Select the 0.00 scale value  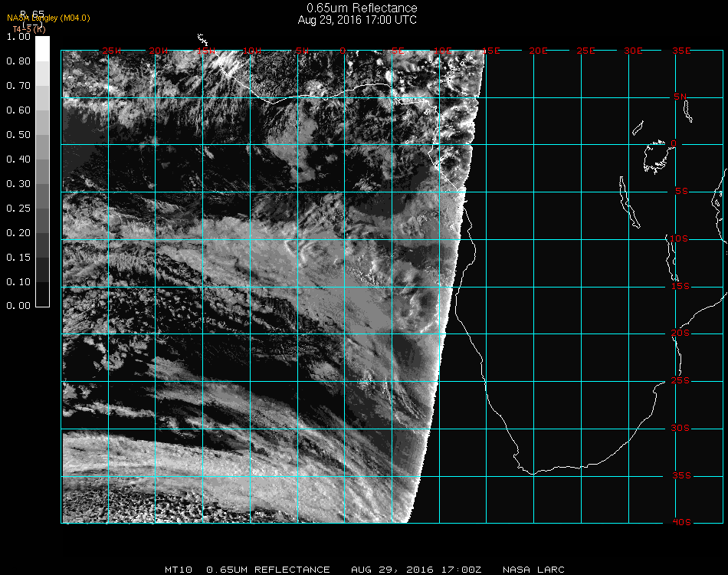coord(18,306)
